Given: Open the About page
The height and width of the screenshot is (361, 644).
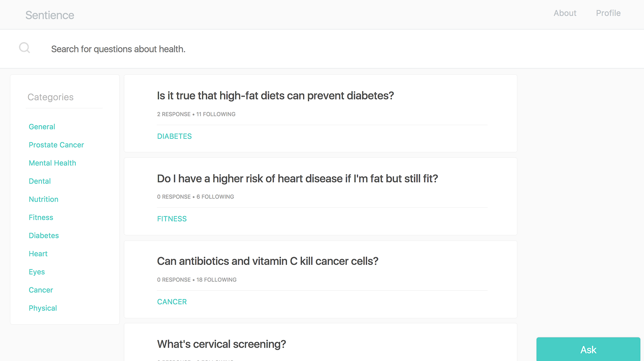Looking at the screenshot, I should tap(565, 13).
